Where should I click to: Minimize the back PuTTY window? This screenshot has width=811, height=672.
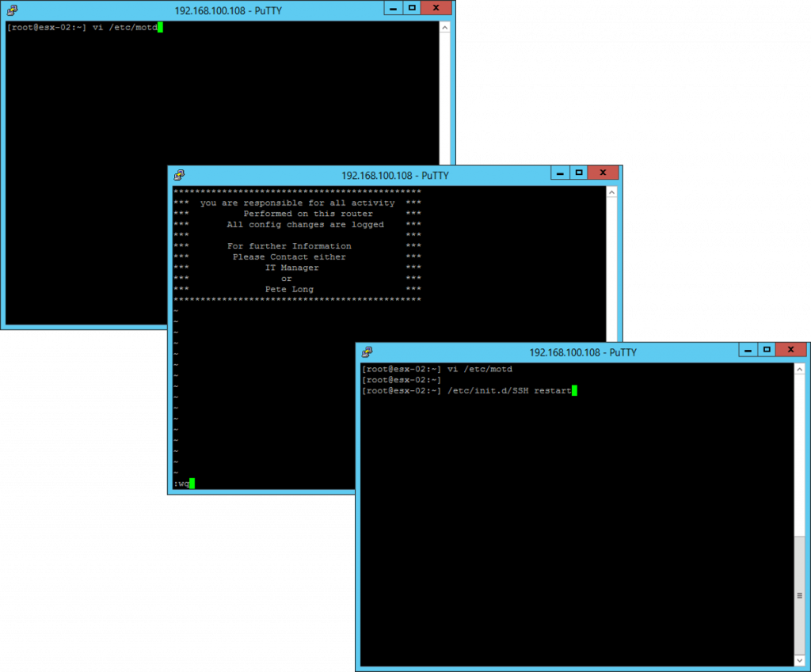(393, 8)
